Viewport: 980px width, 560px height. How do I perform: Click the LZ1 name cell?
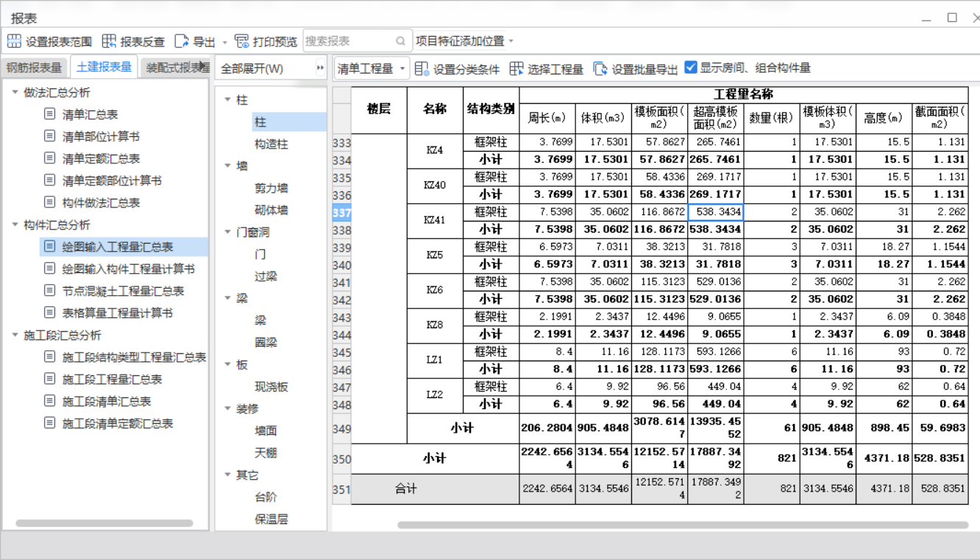[x=435, y=360]
